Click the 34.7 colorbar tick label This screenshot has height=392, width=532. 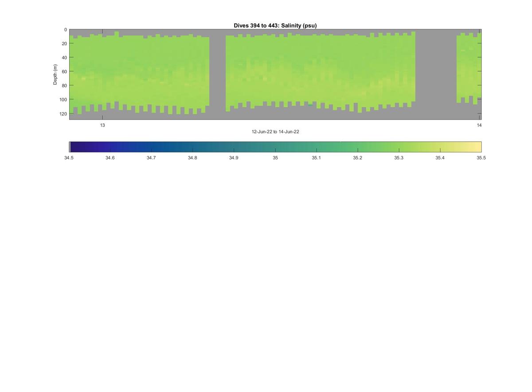tap(151, 158)
